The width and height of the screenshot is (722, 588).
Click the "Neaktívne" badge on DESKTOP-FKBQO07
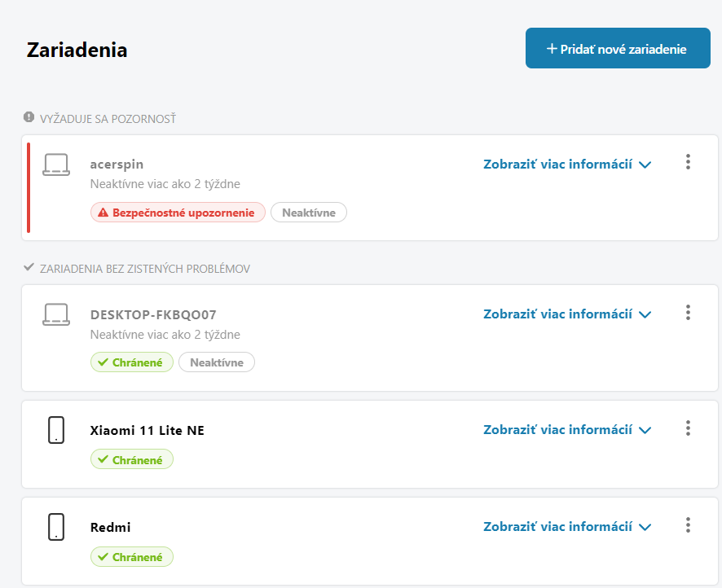pyautogui.click(x=217, y=362)
